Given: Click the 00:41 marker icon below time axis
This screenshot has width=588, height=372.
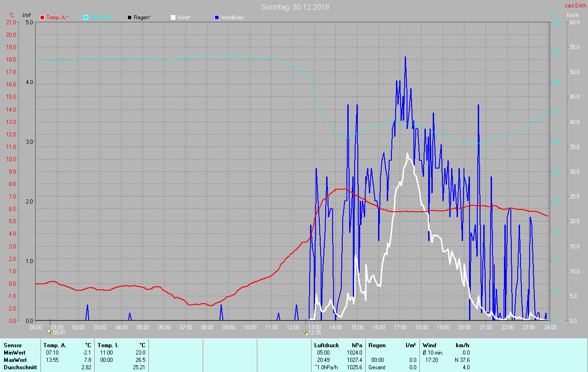Looking at the screenshot, I should tap(50, 332).
